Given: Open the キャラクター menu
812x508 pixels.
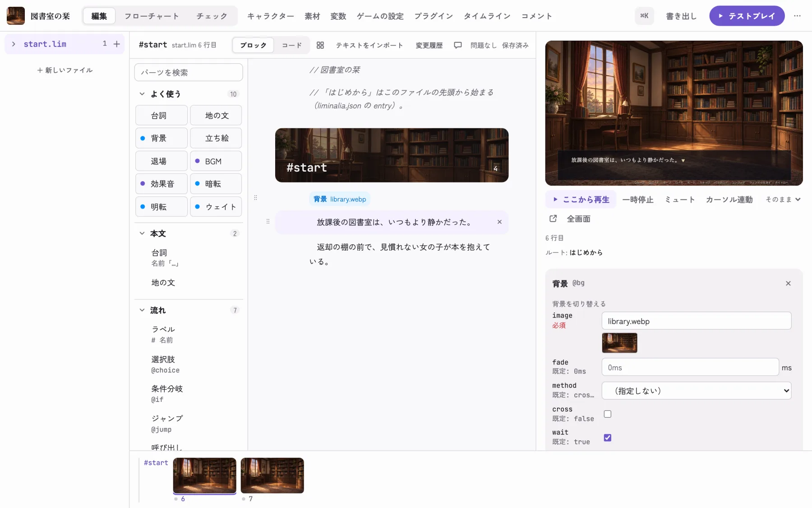Looking at the screenshot, I should click(x=271, y=16).
